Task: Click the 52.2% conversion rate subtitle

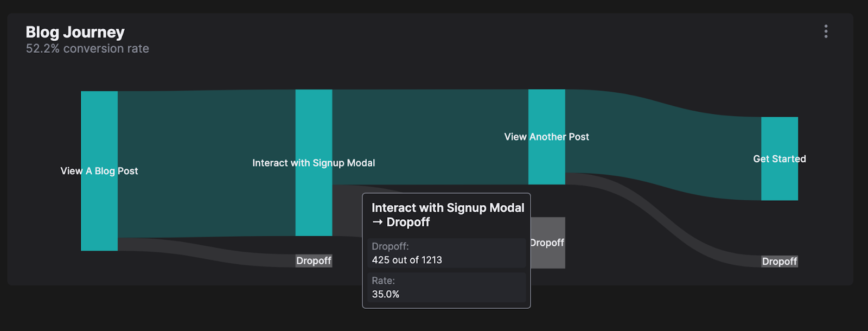Action: [x=87, y=49]
